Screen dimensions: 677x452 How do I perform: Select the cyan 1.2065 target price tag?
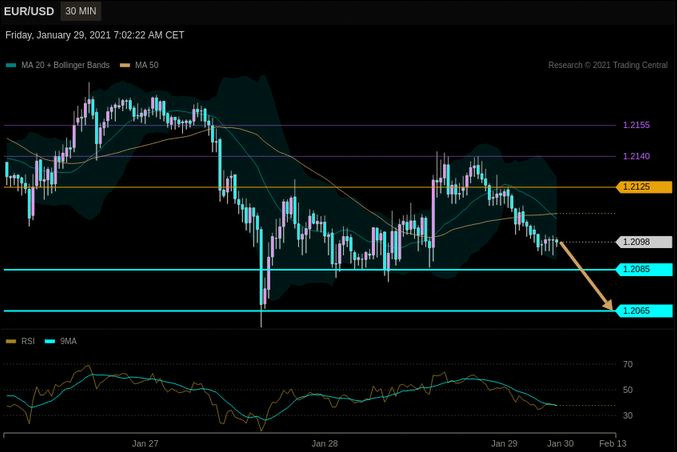644,310
